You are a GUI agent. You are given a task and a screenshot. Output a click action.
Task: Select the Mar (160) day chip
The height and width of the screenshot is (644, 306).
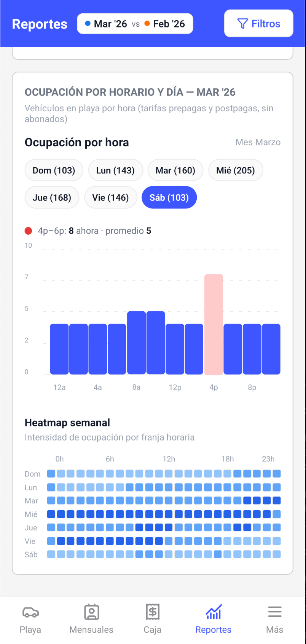tap(175, 170)
